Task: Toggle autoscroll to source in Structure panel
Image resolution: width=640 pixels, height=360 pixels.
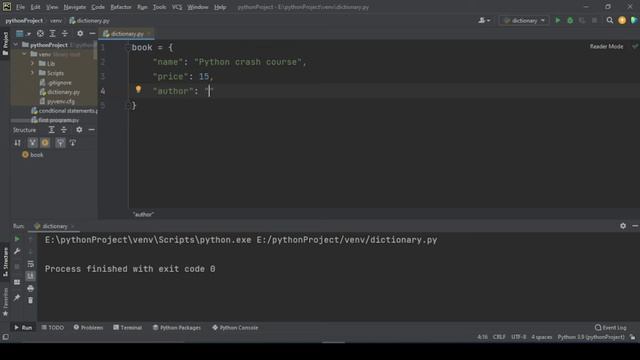Action: (x=60, y=142)
